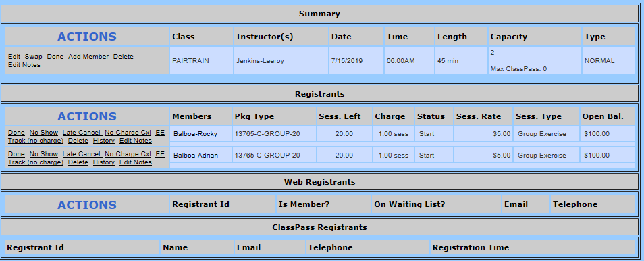Apply Late Cancel to Balboa-Adrian
The width and height of the screenshot is (644, 261).
82,154
